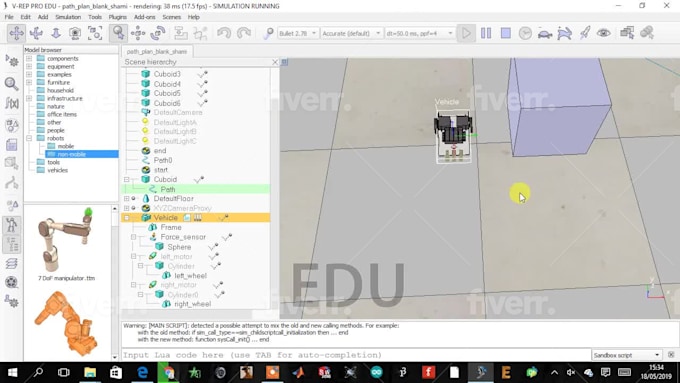Select the object/item rotate tool
This screenshot has width=680, height=383.
click(x=157, y=33)
